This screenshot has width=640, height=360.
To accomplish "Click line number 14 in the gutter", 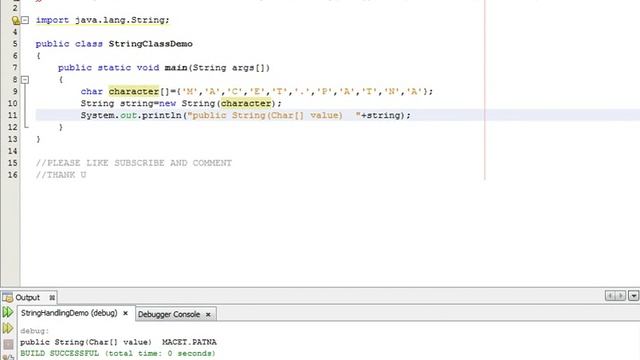I will [13, 151].
